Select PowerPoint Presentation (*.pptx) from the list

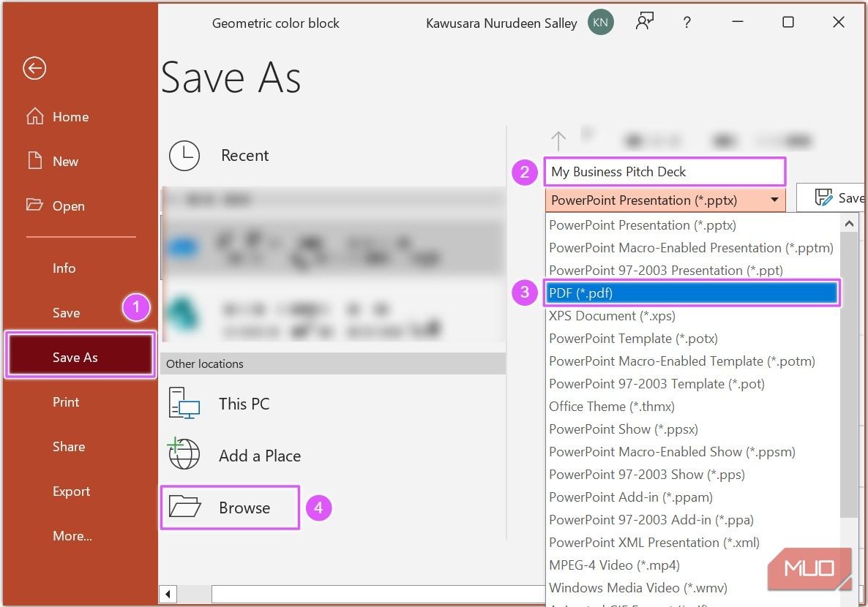[693, 225]
